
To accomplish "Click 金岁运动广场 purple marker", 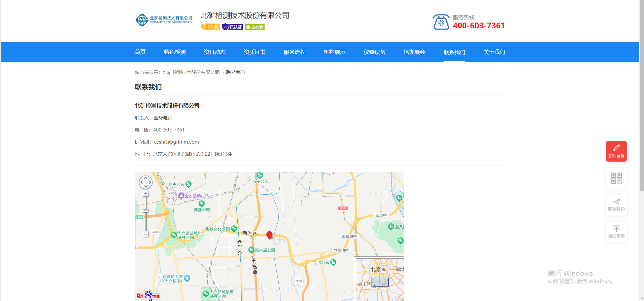I will pos(181,196).
